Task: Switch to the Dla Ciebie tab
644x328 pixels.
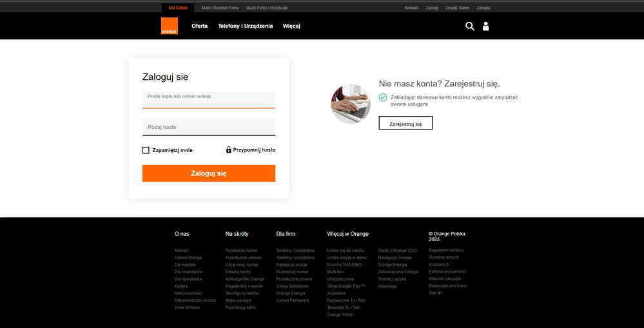Action: pos(177,8)
